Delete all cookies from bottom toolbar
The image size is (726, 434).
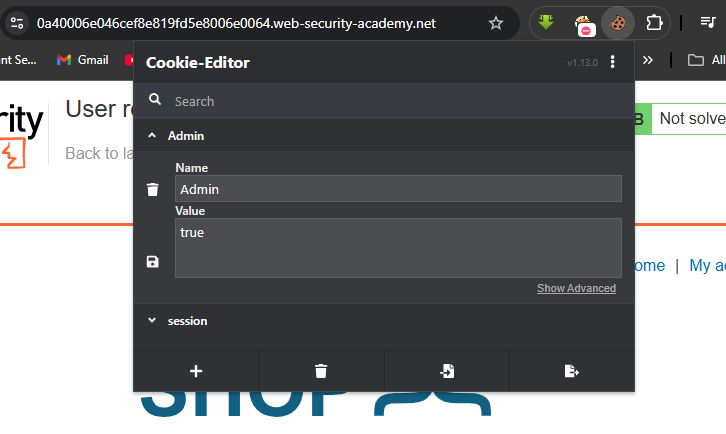click(x=321, y=371)
